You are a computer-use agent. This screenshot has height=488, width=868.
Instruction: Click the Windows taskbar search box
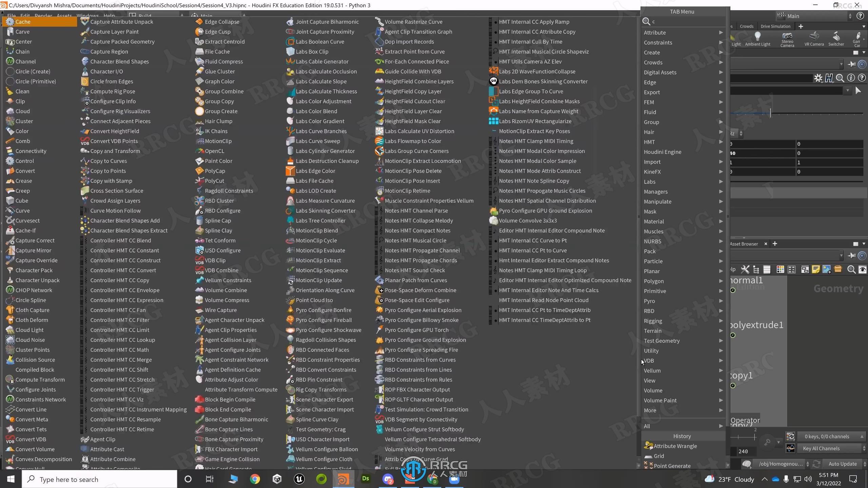point(100,479)
